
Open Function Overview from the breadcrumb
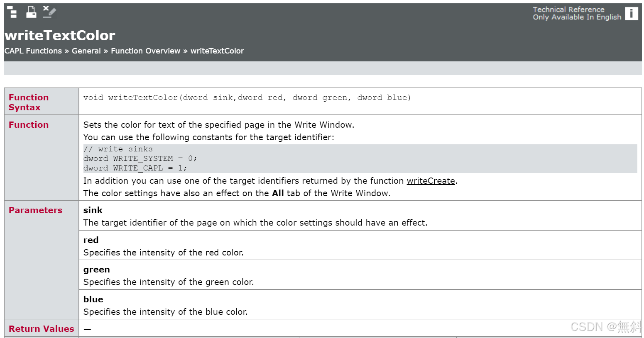[x=145, y=51]
